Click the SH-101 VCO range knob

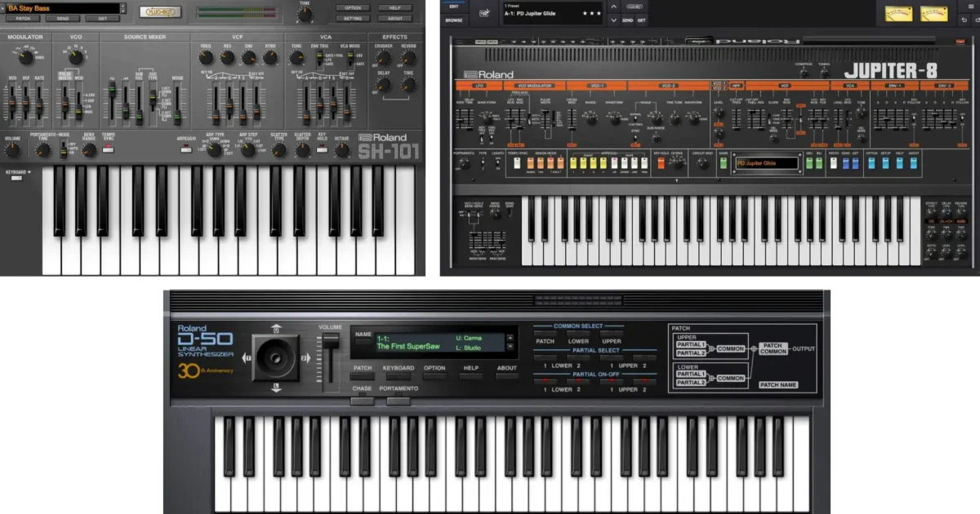pyautogui.click(x=76, y=57)
